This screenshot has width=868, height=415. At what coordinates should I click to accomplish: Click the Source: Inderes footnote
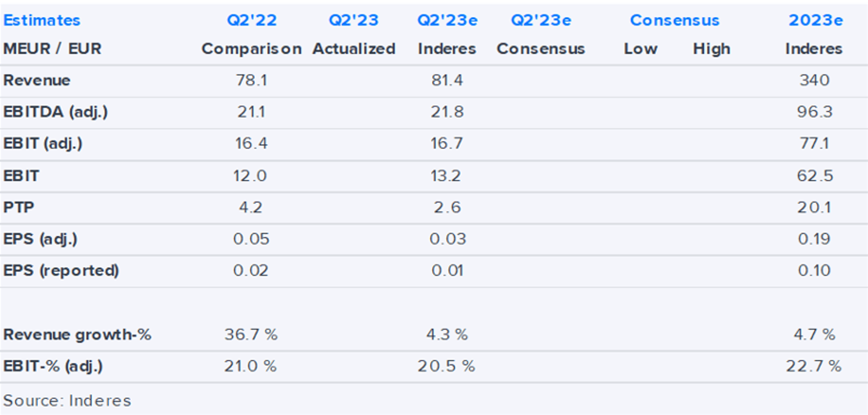click(67, 401)
